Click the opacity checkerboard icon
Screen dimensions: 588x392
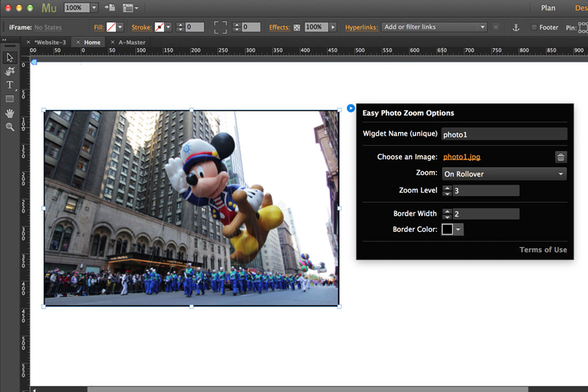pos(297,27)
